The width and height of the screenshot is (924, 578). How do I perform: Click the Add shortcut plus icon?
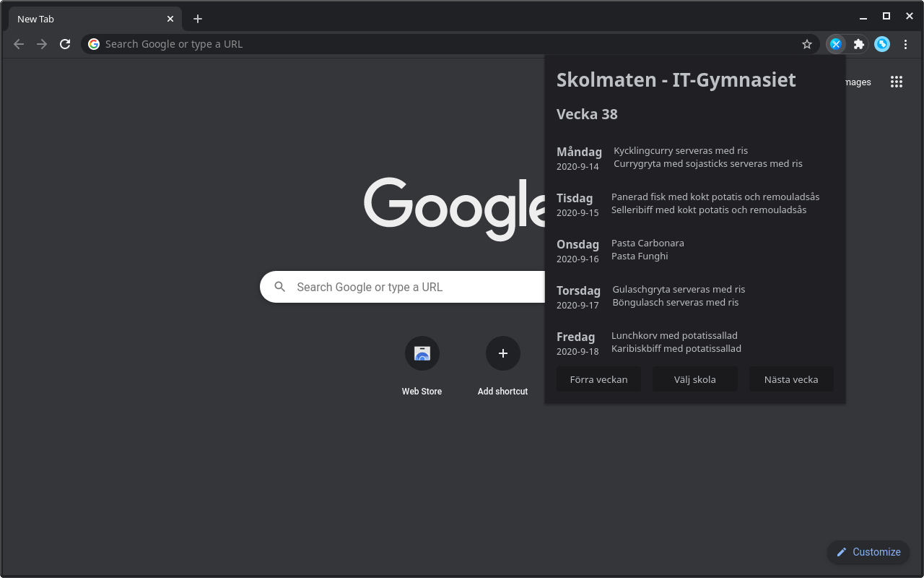click(502, 353)
